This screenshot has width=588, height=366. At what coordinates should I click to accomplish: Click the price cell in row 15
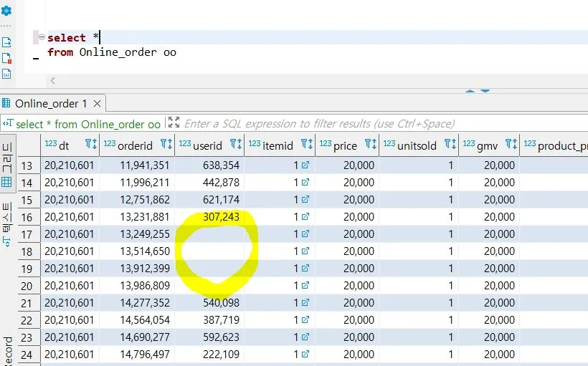[x=347, y=200]
